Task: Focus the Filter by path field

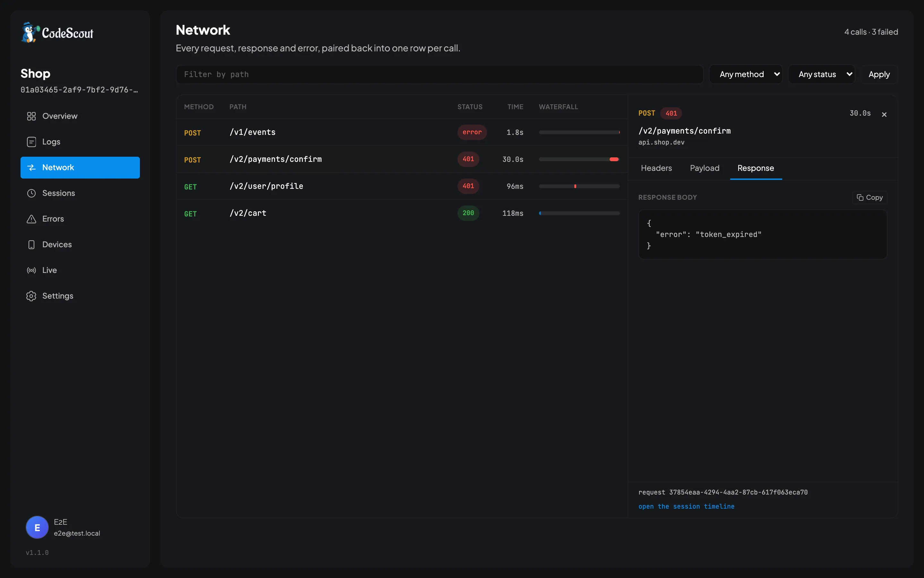Action: [x=440, y=74]
